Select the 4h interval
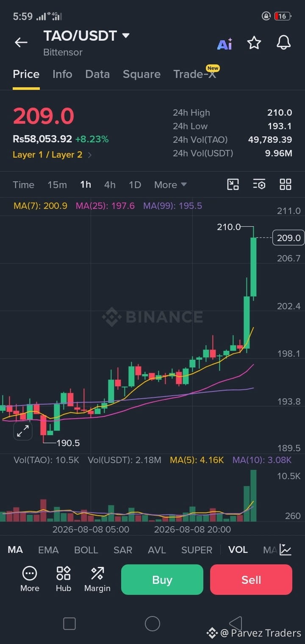 click(110, 185)
